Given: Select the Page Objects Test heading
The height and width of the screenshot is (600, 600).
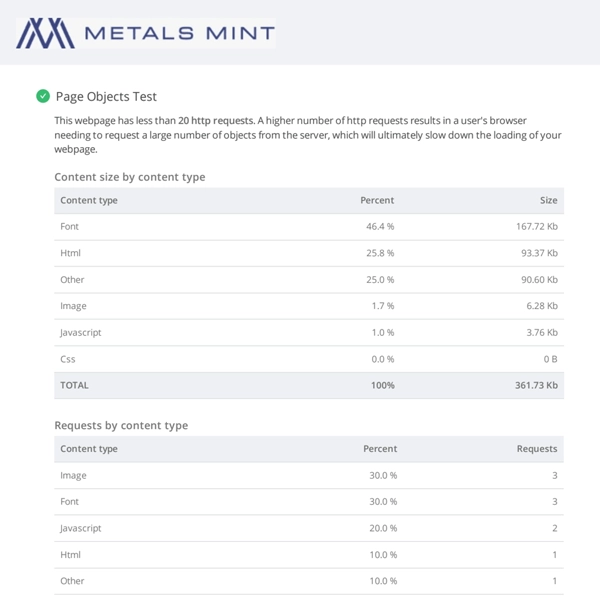Looking at the screenshot, I should tap(106, 96).
